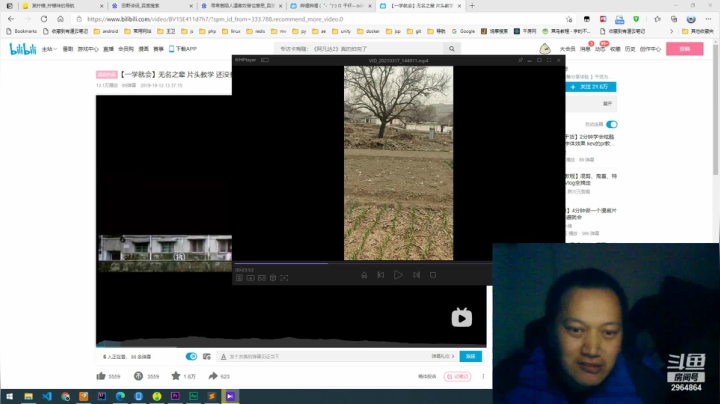Open danmaku settings icon beside toggle
720x404 pixels.
point(207,356)
